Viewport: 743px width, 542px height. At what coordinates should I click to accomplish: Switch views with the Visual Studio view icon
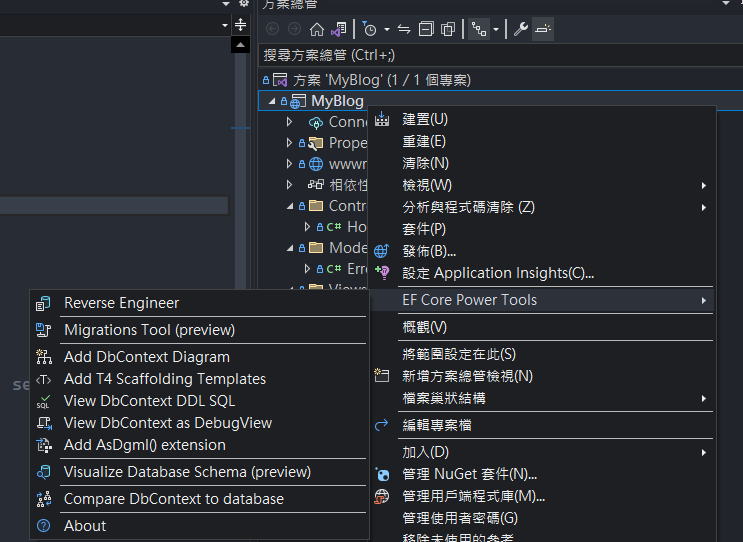pyautogui.click(x=339, y=29)
